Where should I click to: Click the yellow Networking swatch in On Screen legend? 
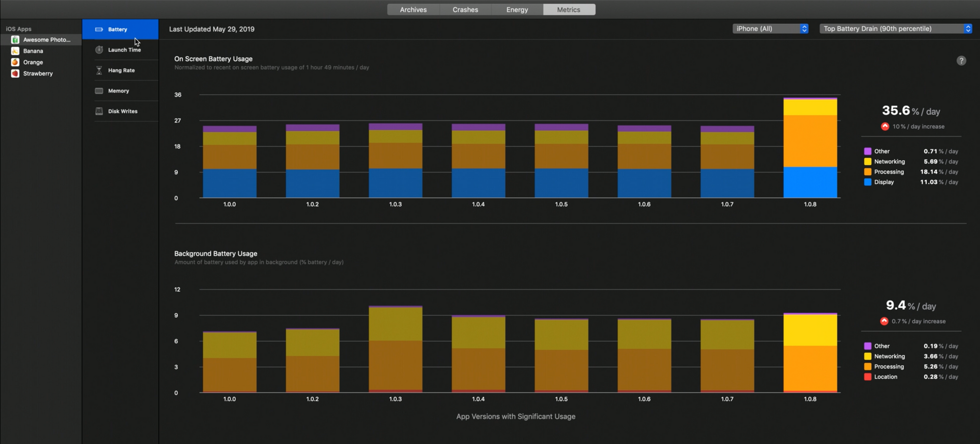tap(868, 162)
